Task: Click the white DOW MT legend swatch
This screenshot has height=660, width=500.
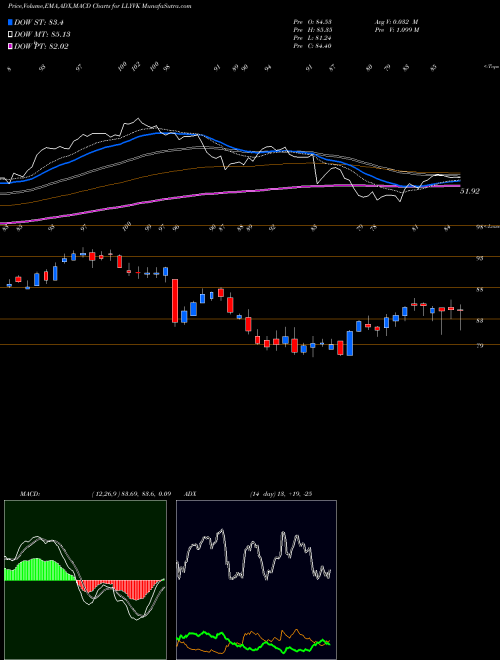Action: click(x=11, y=35)
